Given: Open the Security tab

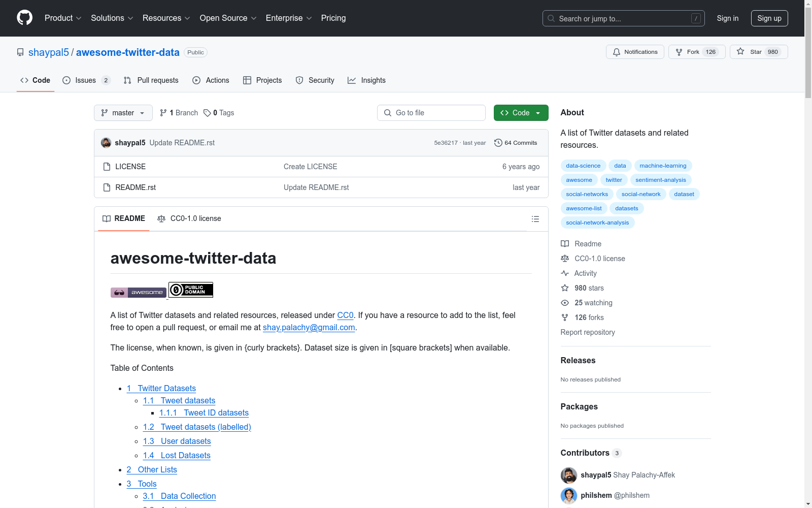Looking at the screenshot, I should pyautogui.click(x=315, y=80).
